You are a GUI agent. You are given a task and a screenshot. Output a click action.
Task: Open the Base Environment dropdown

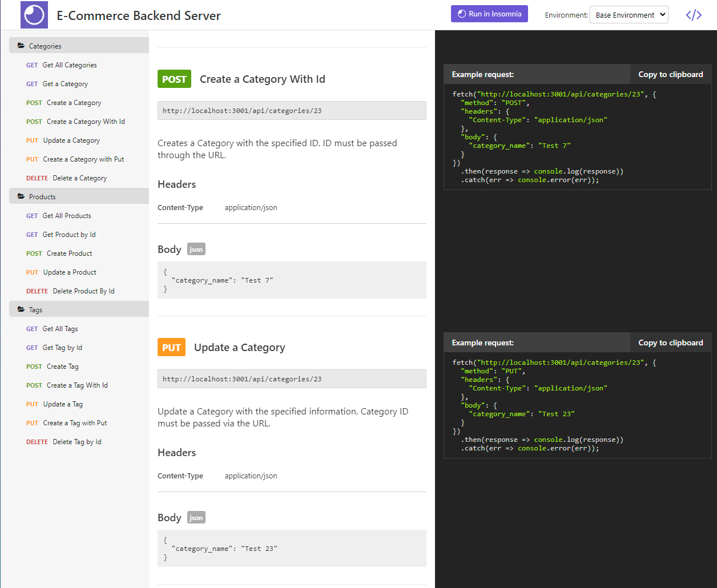click(629, 15)
